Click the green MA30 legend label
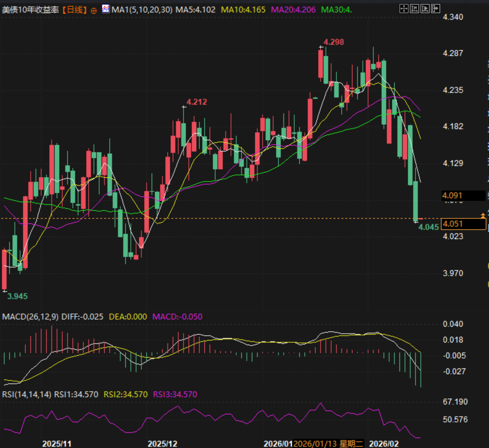The image size is (489, 448). pos(337,9)
